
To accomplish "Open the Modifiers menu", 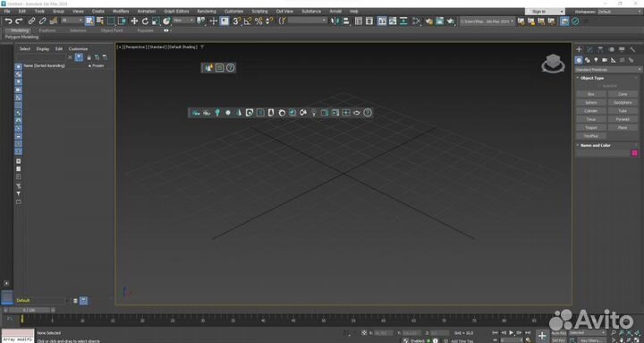I will [121, 11].
